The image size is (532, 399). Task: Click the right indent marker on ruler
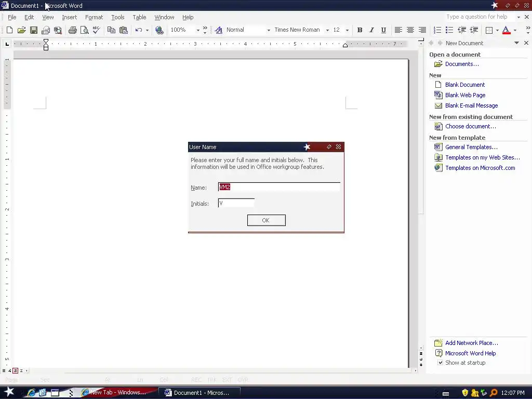tap(345, 46)
